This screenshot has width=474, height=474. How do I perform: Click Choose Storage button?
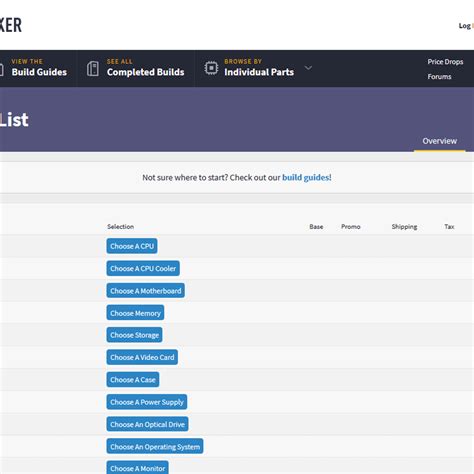134,335
